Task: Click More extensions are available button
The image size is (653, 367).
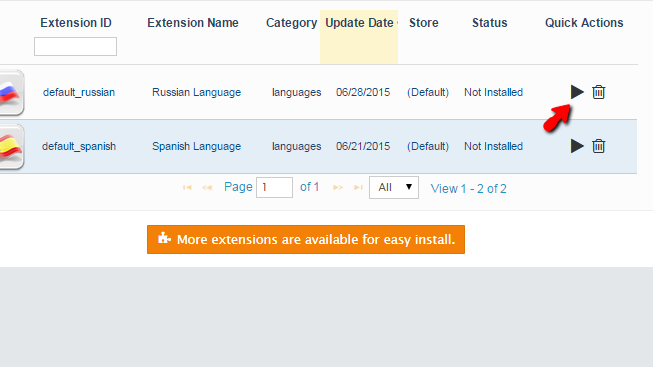Action: coord(306,240)
